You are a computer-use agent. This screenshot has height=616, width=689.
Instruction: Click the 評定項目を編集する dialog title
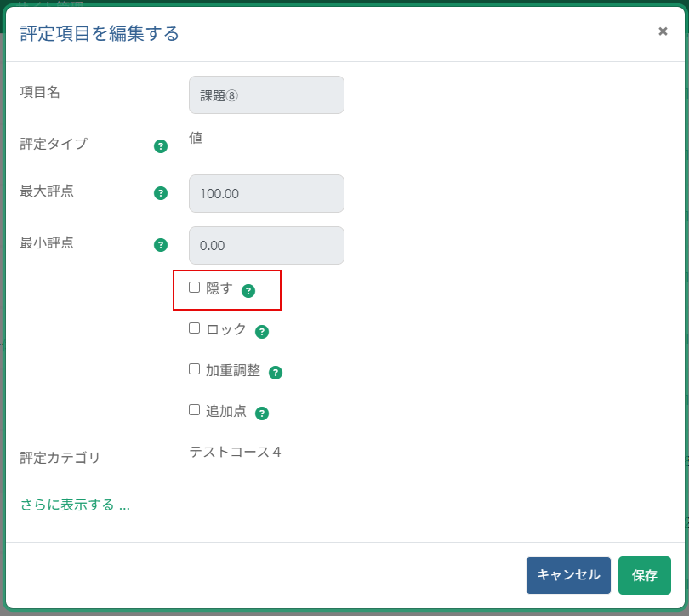(100, 33)
